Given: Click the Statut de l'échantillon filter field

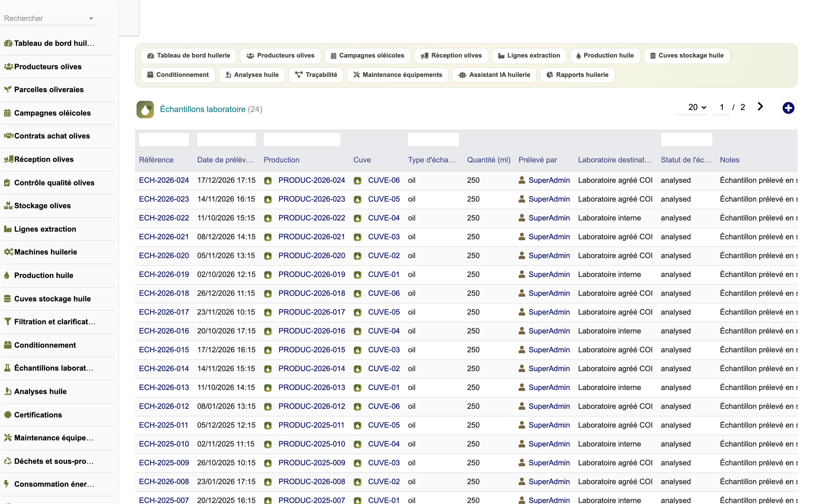Looking at the screenshot, I should 686,140.
